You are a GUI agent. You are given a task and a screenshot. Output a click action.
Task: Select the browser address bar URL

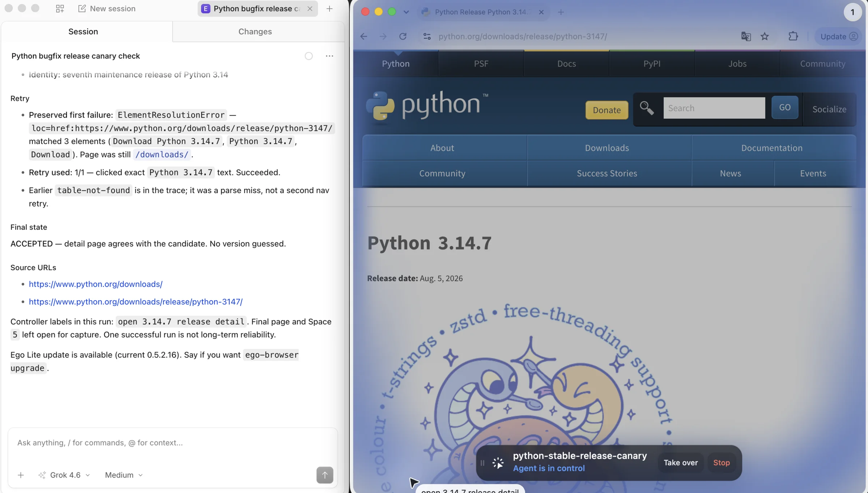pyautogui.click(x=523, y=37)
